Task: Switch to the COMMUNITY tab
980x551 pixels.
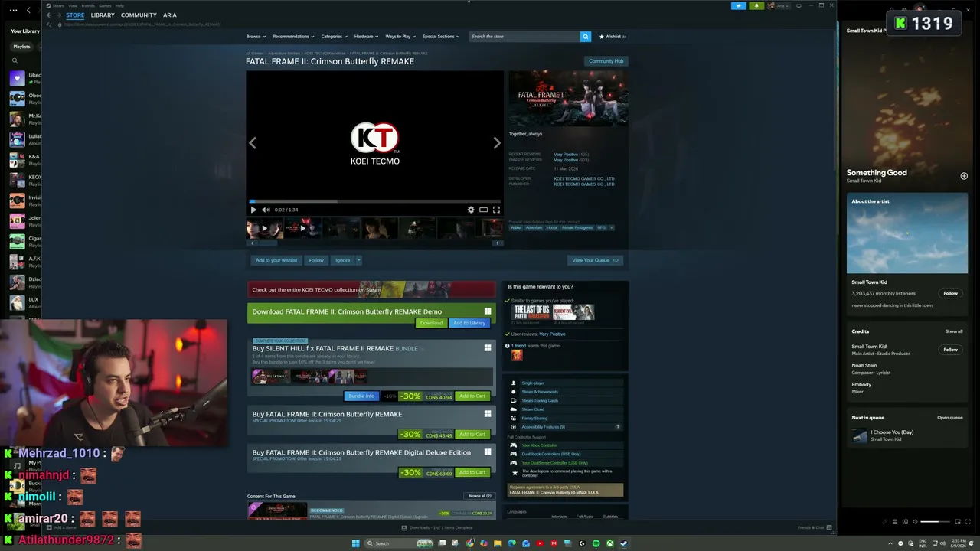Action: click(x=139, y=15)
